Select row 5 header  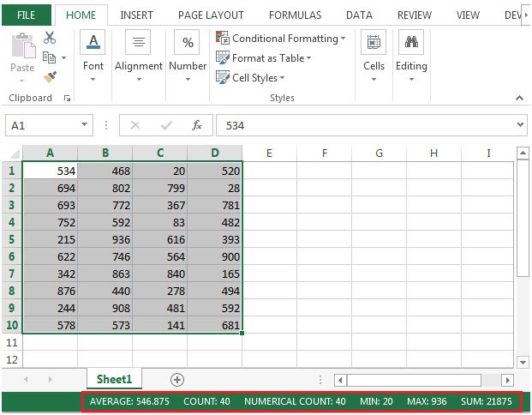[11, 239]
